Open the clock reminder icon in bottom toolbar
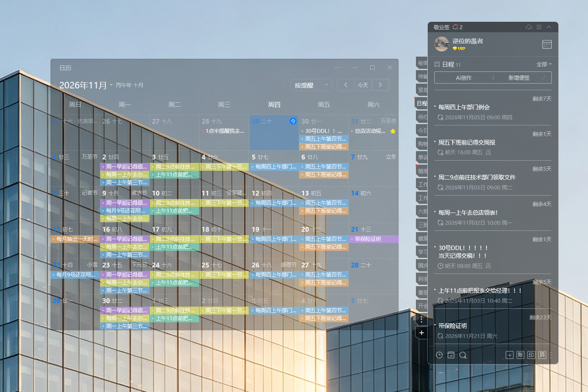This screenshot has width=588, height=392. tap(439, 355)
